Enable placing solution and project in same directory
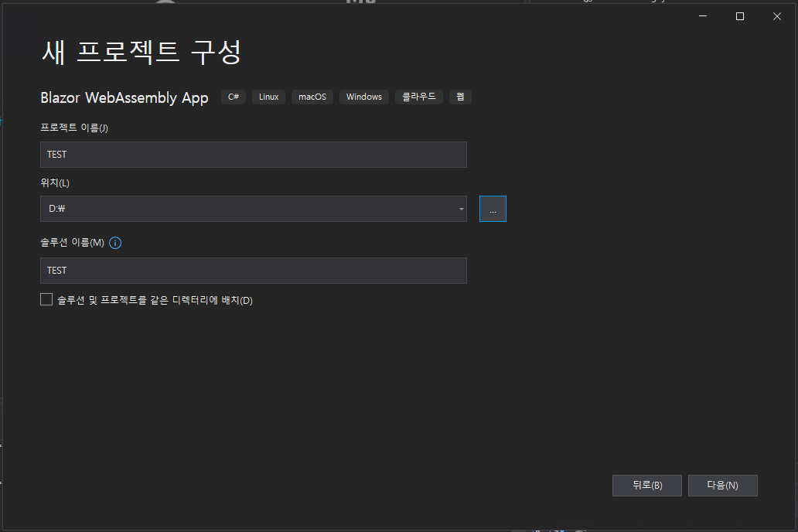The height and width of the screenshot is (532, 798). tap(46, 299)
